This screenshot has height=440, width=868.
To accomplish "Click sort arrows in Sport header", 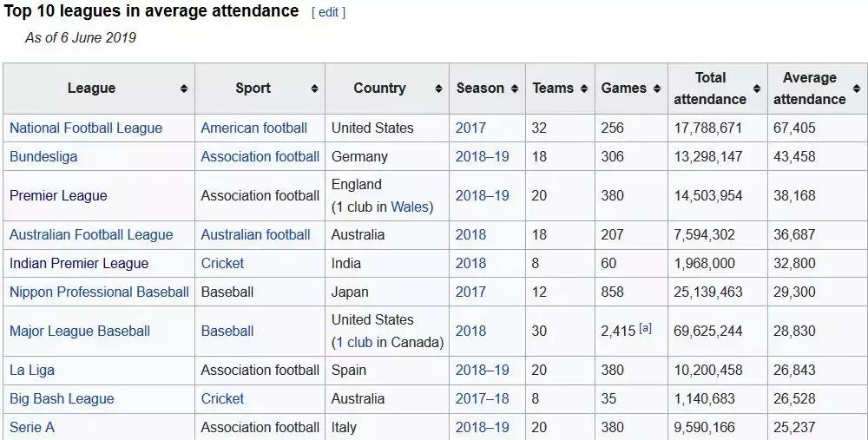I will point(314,89).
